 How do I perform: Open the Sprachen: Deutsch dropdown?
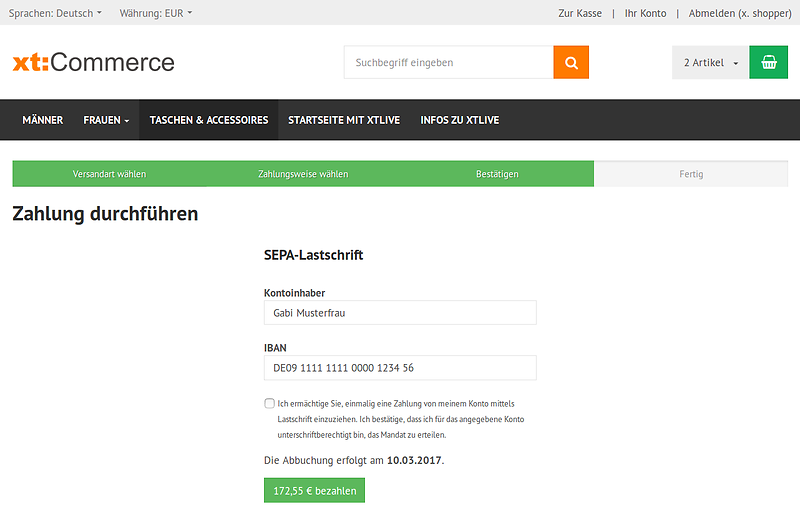coord(55,13)
